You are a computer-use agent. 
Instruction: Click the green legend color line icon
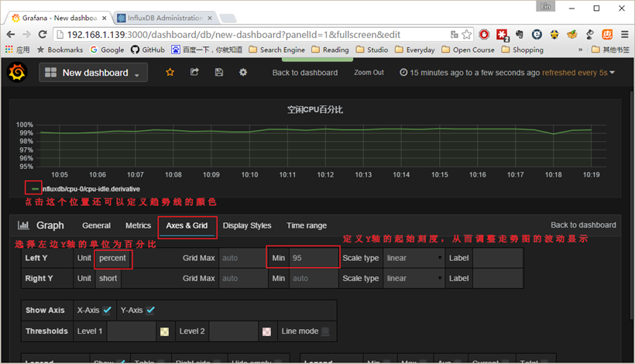click(x=34, y=188)
